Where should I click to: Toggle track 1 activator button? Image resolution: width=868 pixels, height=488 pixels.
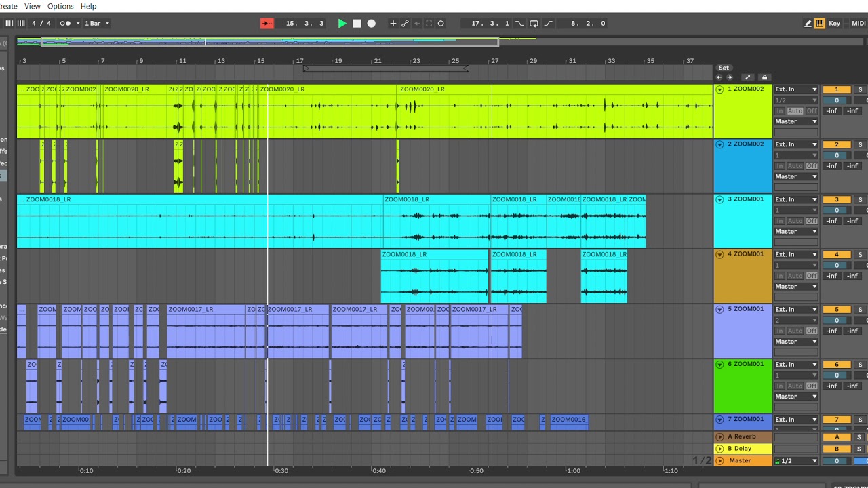(x=836, y=89)
